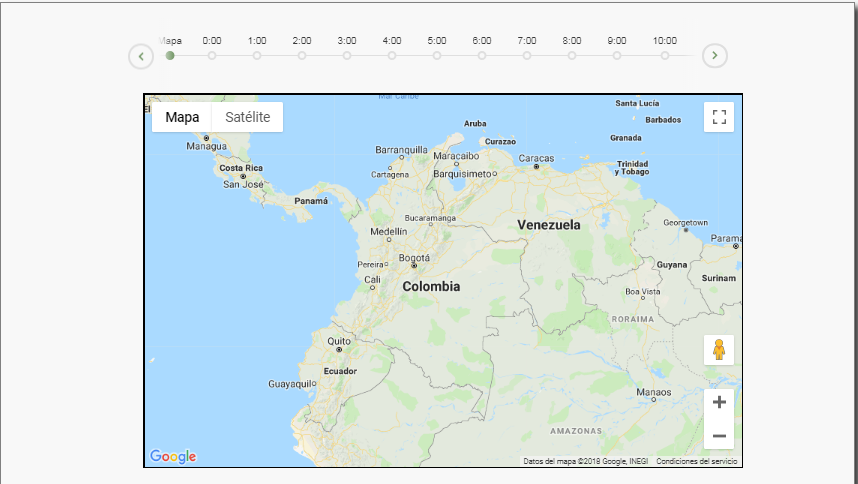The image size is (858, 484).
Task: Click the Cartagena city label
Action: tap(390, 174)
